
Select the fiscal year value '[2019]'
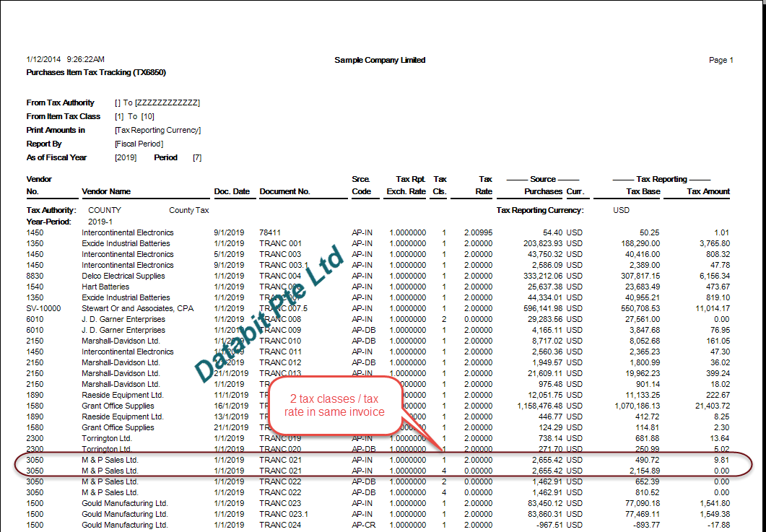pyautogui.click(x=126, y=157)
